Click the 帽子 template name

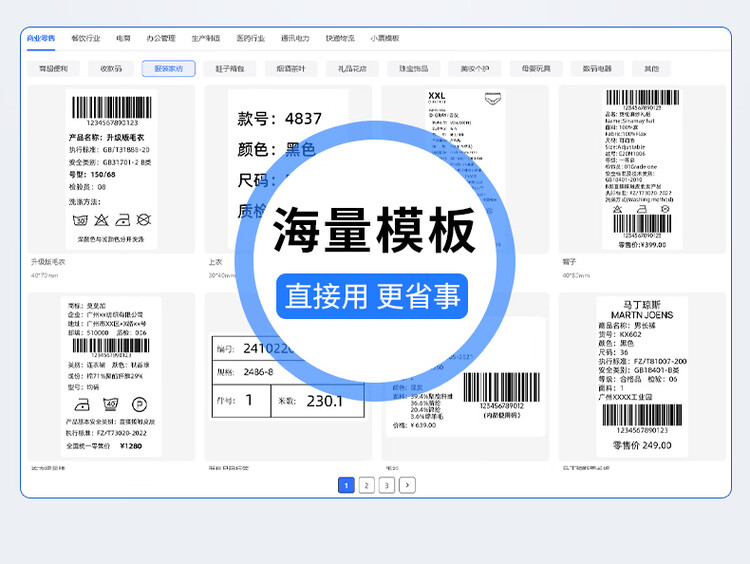pyautogui.click(x=569, y=262)
